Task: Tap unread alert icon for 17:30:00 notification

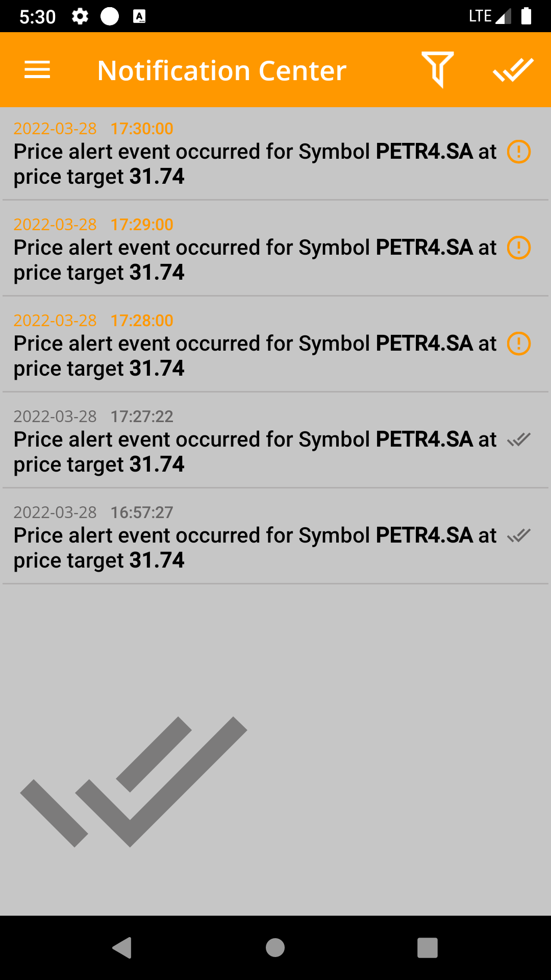Action: (518, 152)
